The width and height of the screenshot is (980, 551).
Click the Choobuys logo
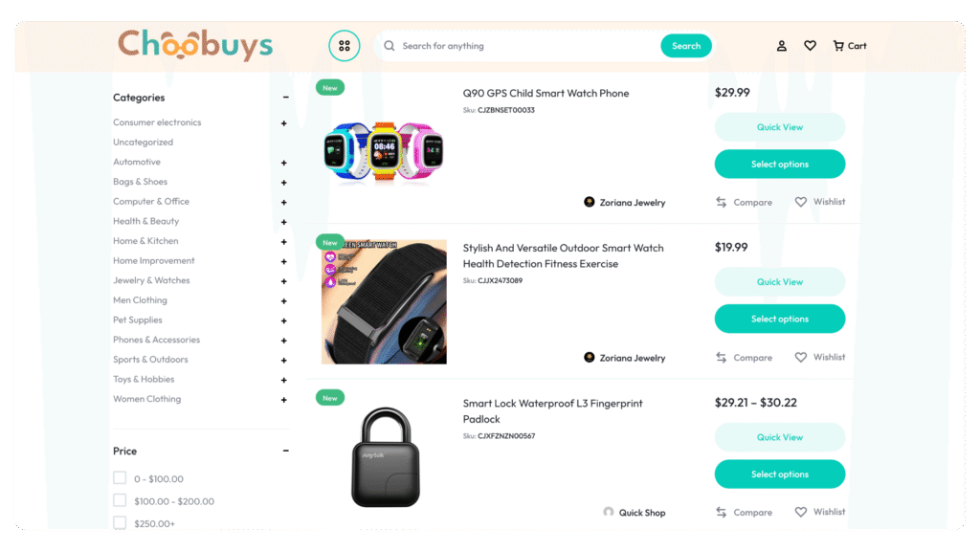pyautogui.click(x=195, y=45)
